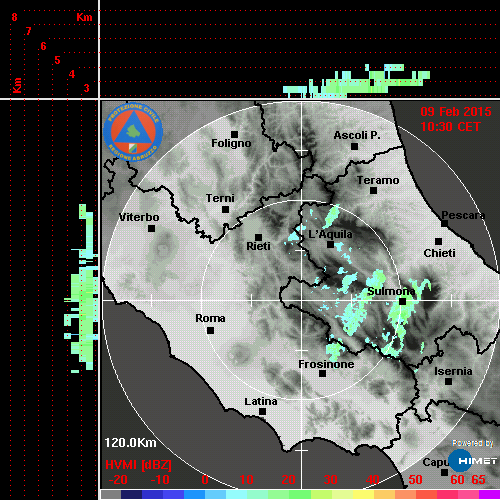
Task: Click the 'Ascoli P.' map label
Action: click(x=357, y=135)
